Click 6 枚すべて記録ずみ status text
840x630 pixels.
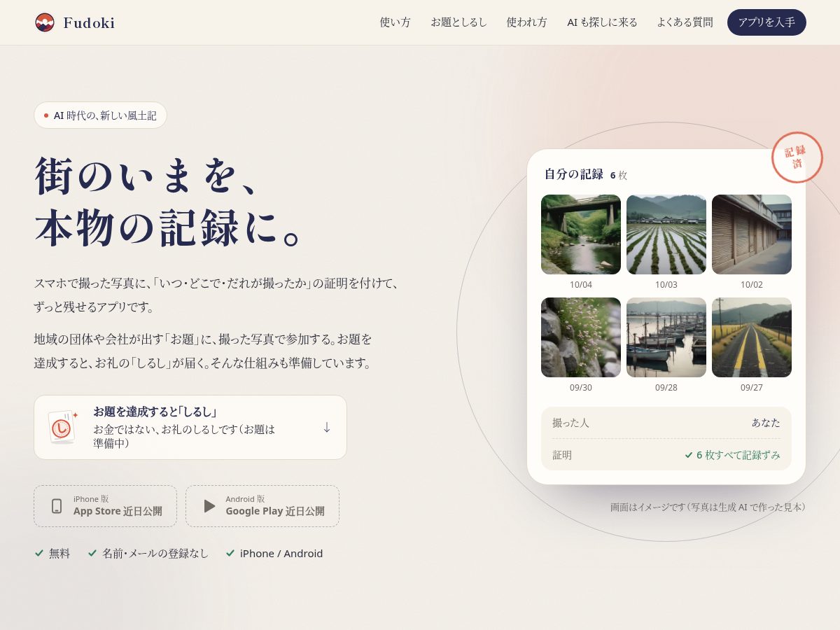click(x=738, y=455)
